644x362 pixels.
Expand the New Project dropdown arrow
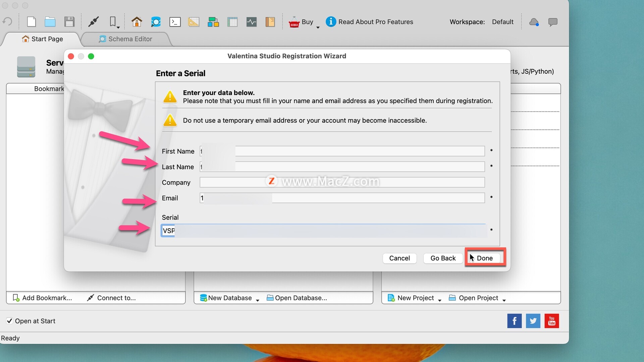point(440,300)
